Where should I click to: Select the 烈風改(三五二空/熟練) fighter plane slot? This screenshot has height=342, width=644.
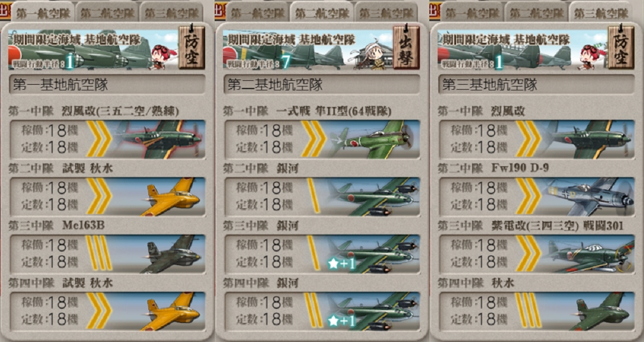(x=107, y=139)
